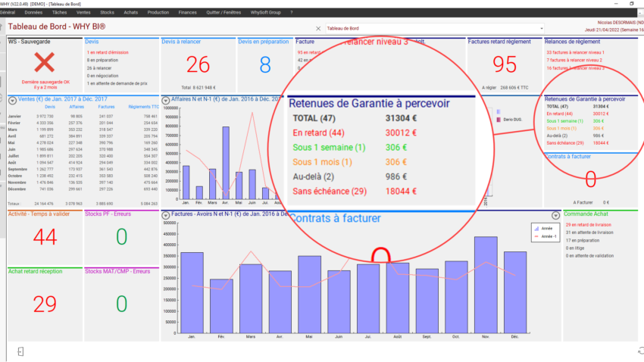Expand the Affaires N et N-1 chart options

pyautogui.click(x=165, y=100)
